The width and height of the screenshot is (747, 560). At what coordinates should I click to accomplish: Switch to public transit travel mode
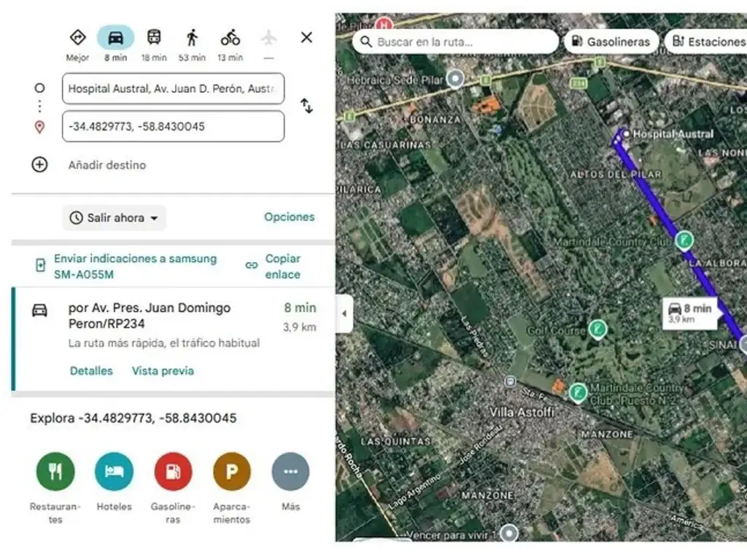[154, 38]
